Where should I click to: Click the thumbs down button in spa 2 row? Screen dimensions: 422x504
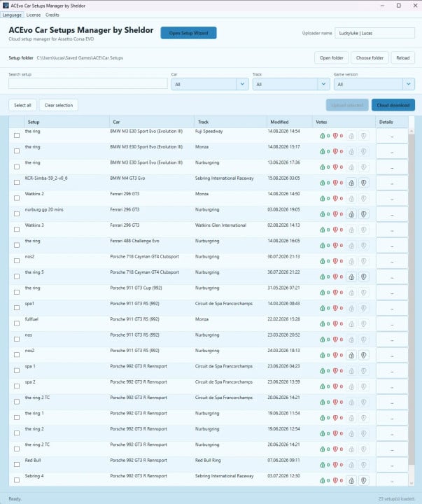[363, 386]
